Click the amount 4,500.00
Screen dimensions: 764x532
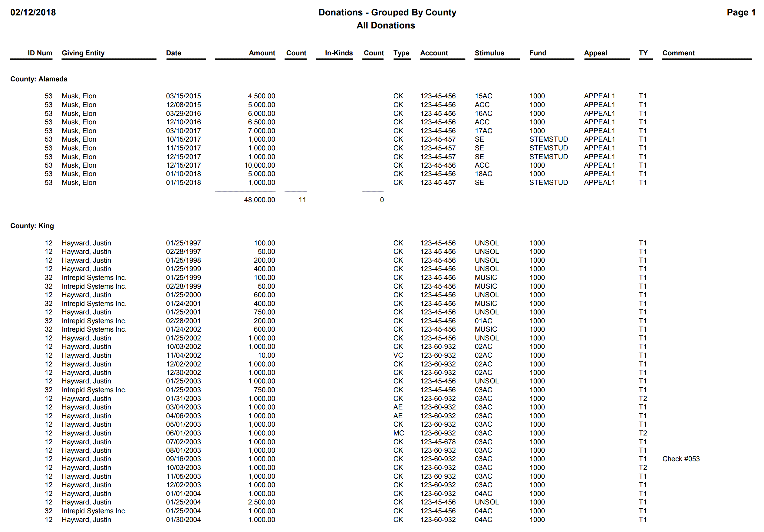[262, 96]
